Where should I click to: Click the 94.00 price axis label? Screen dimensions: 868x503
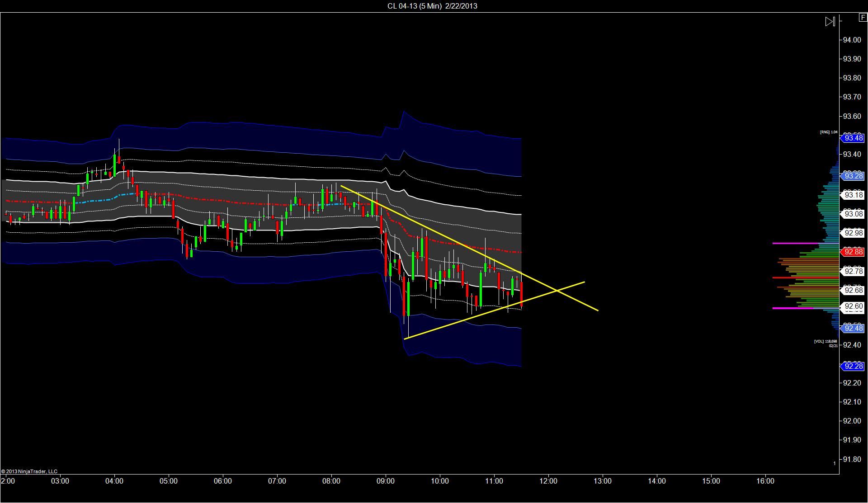click(x=852, y=40)
